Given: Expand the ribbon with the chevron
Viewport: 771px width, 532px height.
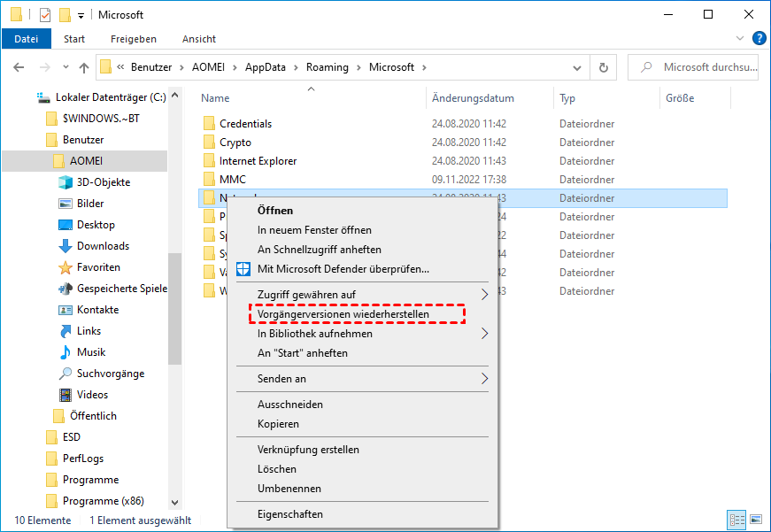Looking at the screenshot, I should 741,39.
